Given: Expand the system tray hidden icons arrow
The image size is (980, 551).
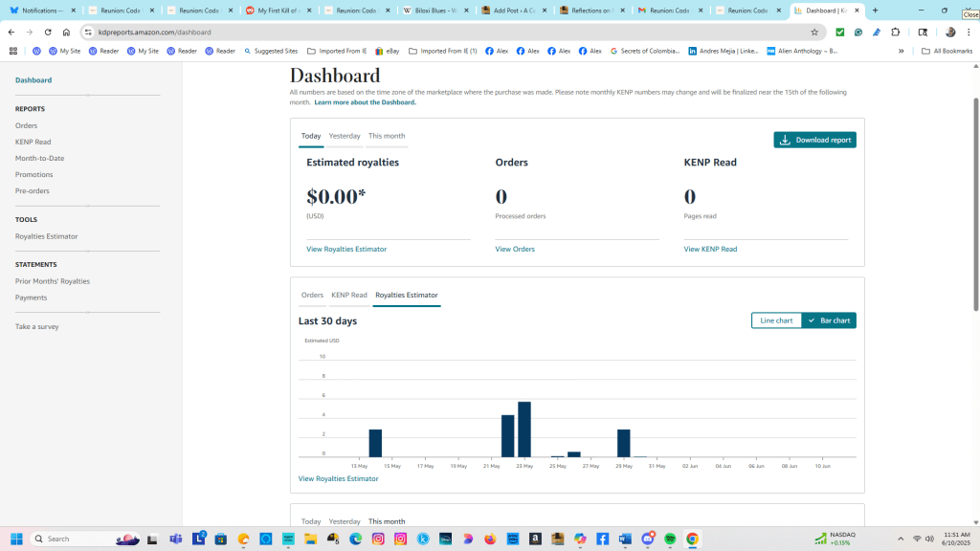Looking at the screenshot, I should click(900, 539).
